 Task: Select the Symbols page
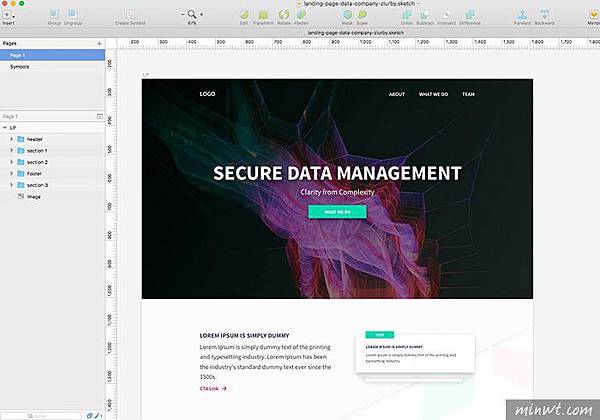(52, 67)
